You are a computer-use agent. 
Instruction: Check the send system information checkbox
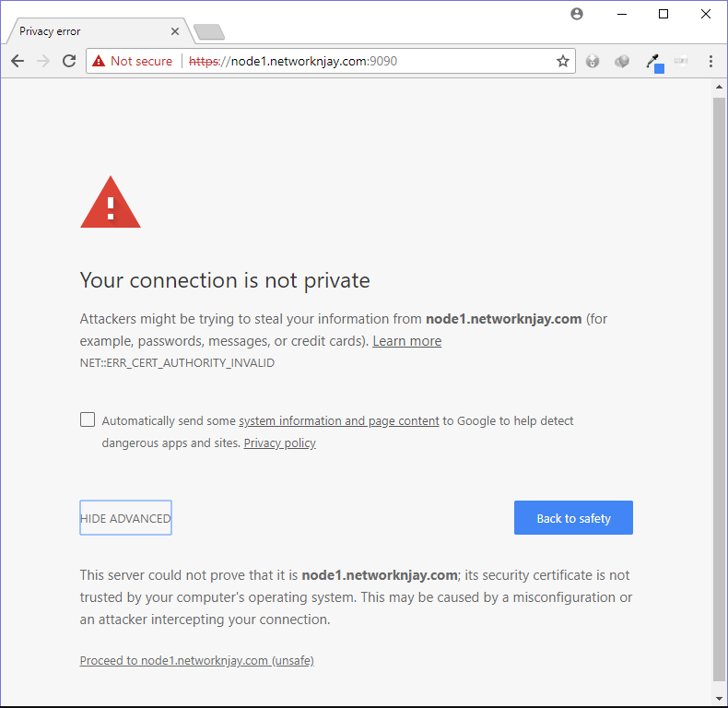(x=88, y=419)
